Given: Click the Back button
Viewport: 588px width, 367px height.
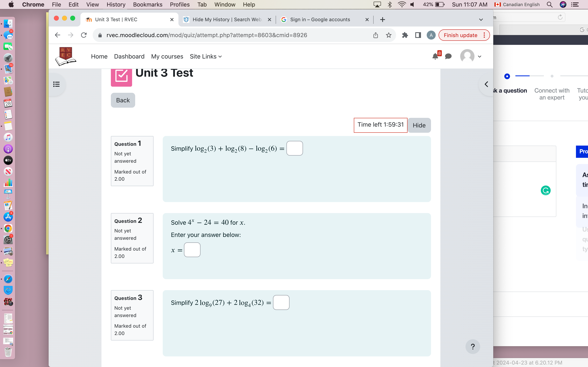Looking at the screenshot, I should [x=123, y=100].
